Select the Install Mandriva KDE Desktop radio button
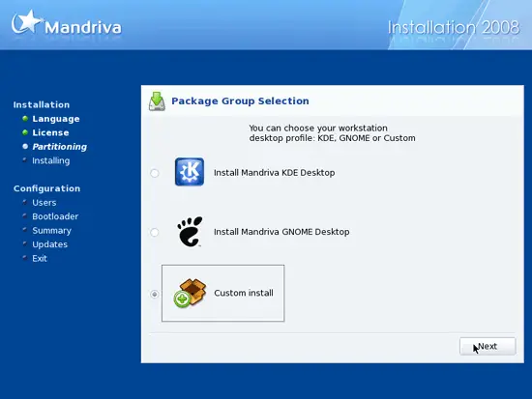 click(155, 173)
